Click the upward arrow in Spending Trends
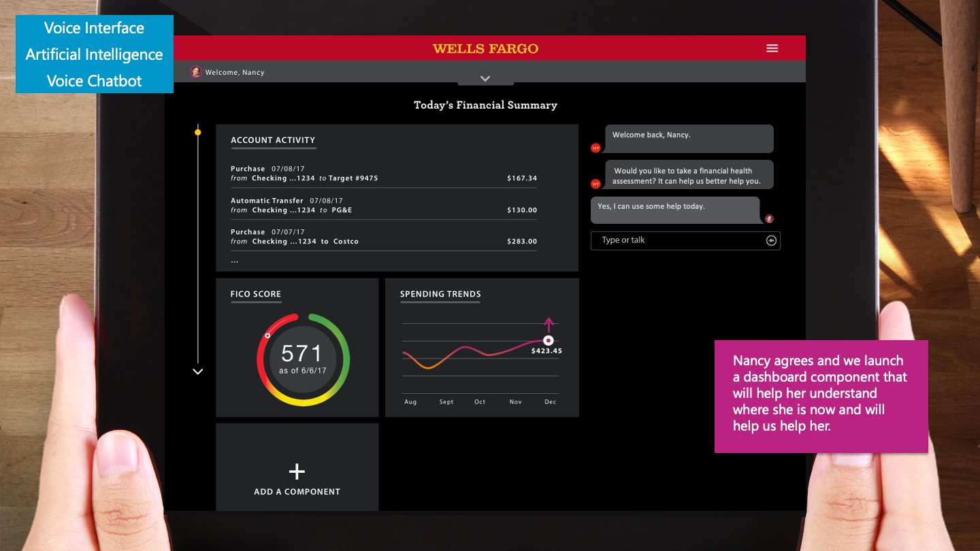 click(549, 324)
